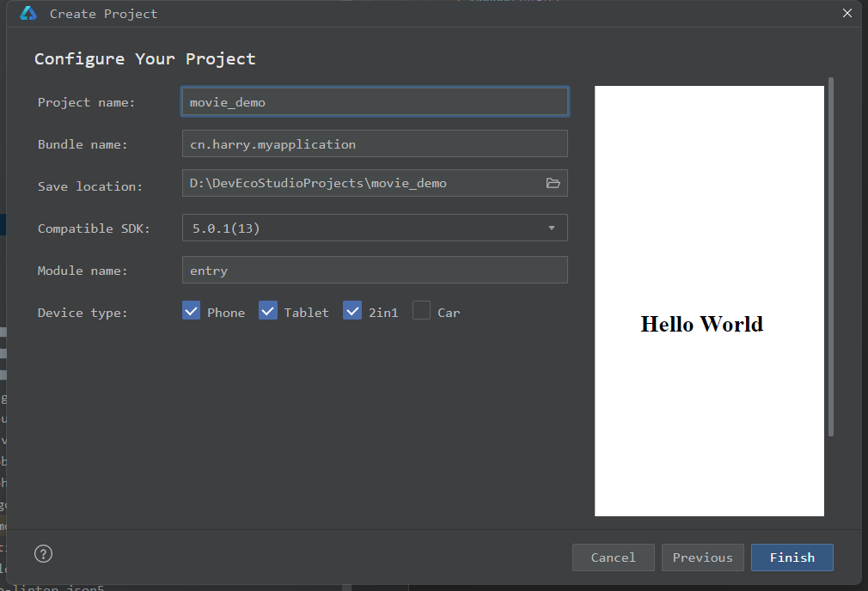Click the preview panel vertical scrollbar

click(831, 258)
